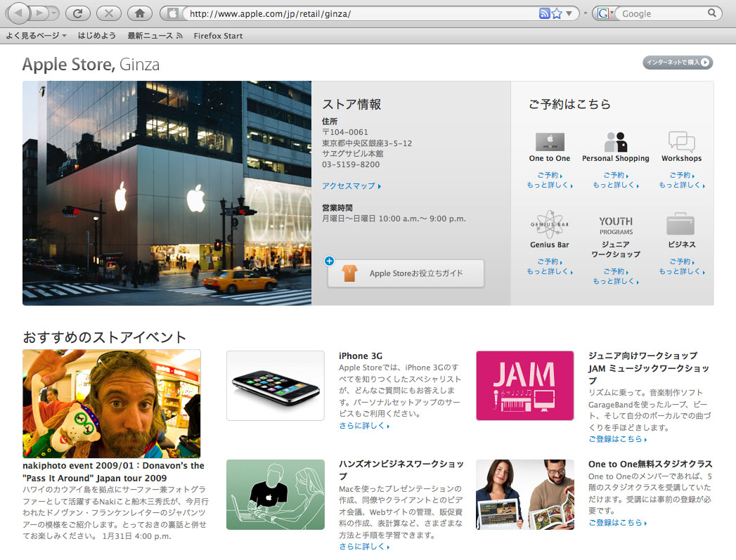Click もっと詳しく under One to One
736x560 pixels.
pos(550,185)
